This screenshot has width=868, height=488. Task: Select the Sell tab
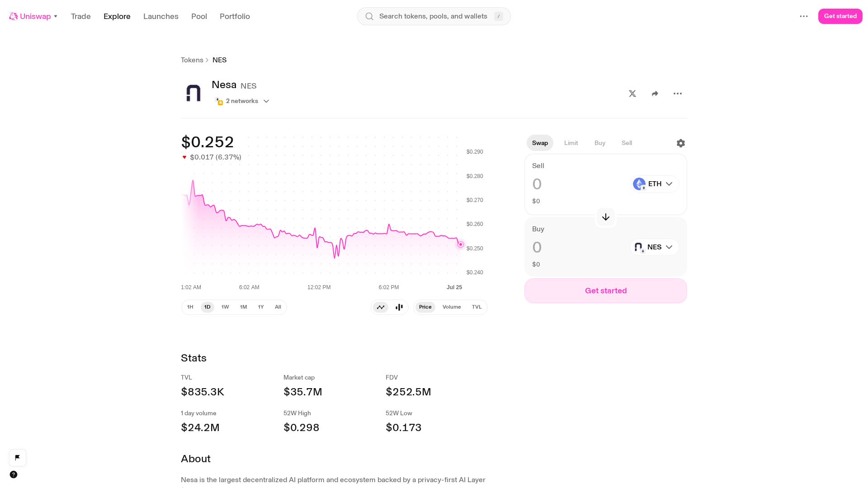click(627, 143)
